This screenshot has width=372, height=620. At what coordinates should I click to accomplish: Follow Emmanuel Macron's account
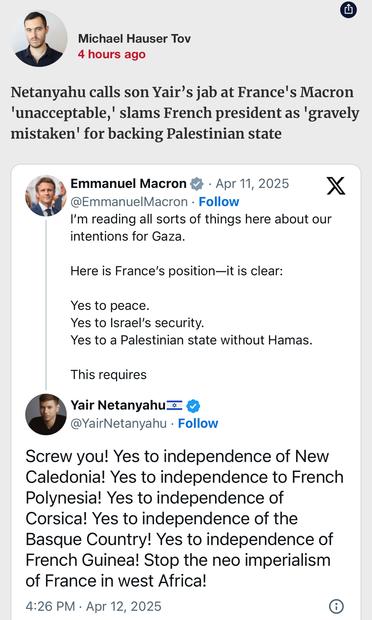click(x=219, y=202)
